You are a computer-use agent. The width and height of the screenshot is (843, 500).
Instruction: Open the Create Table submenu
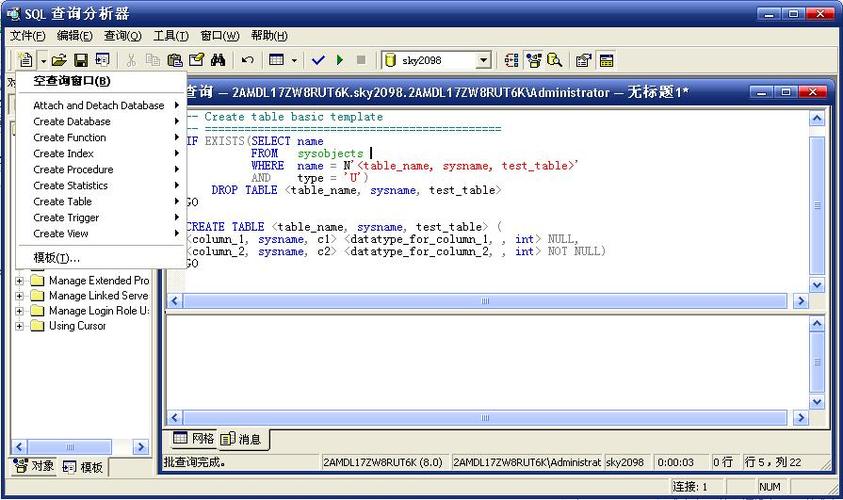click(62, 201)
